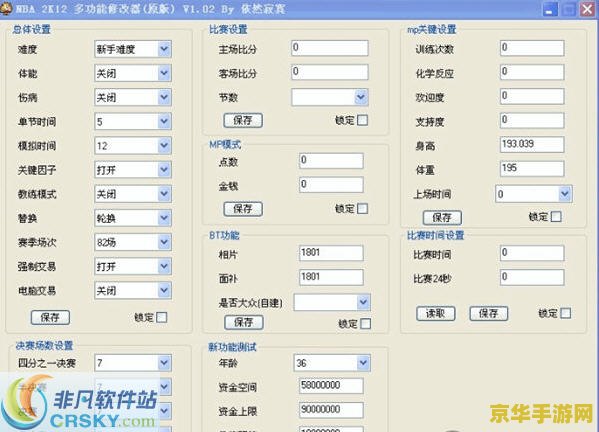Click the 客场比分 input field

pyautogui.click(x=330, y=72)
